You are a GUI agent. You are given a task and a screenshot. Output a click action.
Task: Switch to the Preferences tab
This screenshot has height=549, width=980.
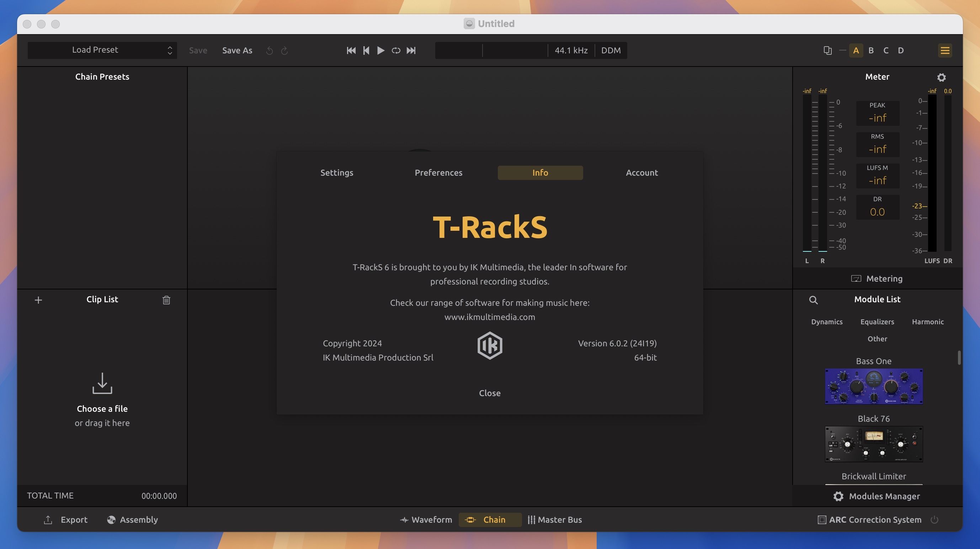(x=438, y=172)
